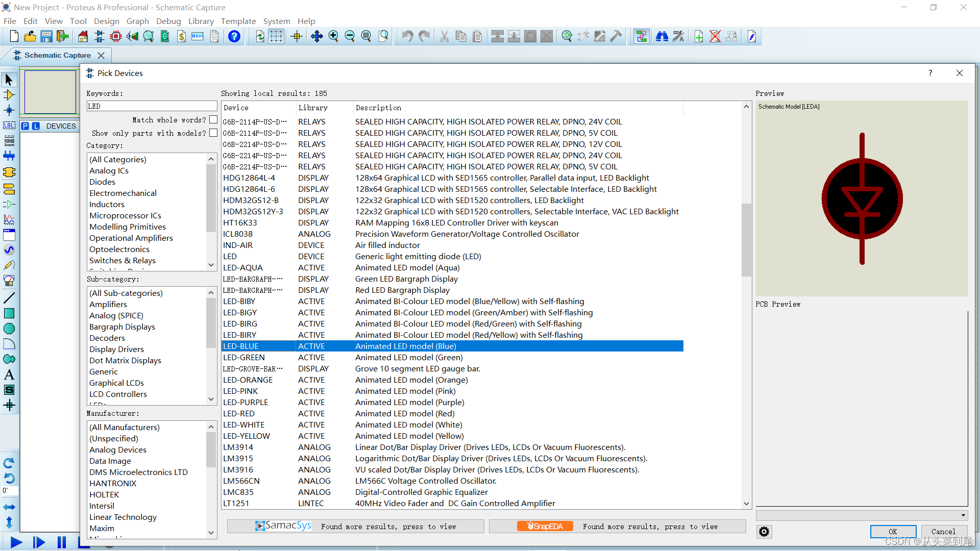Open the Graph menu
The height and width of the screenshot is (551, 980).
pyautogui.click(x=138, y=21)
